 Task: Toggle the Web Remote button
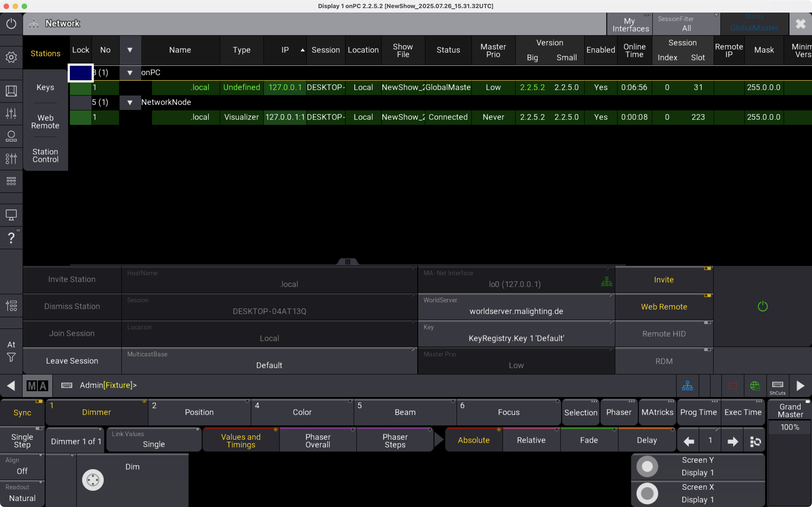point(664,306)
